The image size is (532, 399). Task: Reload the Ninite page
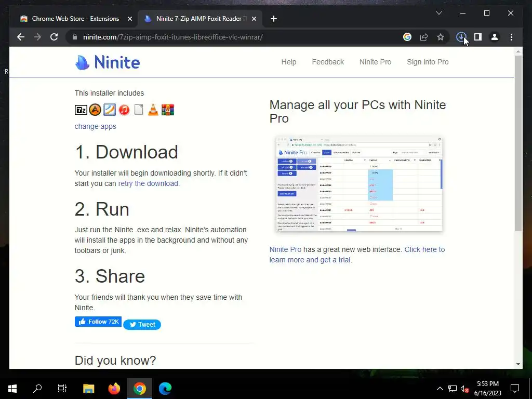pos(54,37)
